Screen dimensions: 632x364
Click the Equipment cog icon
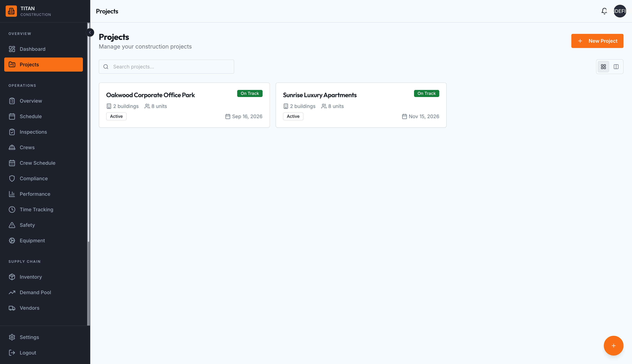(x=12, y=240)
